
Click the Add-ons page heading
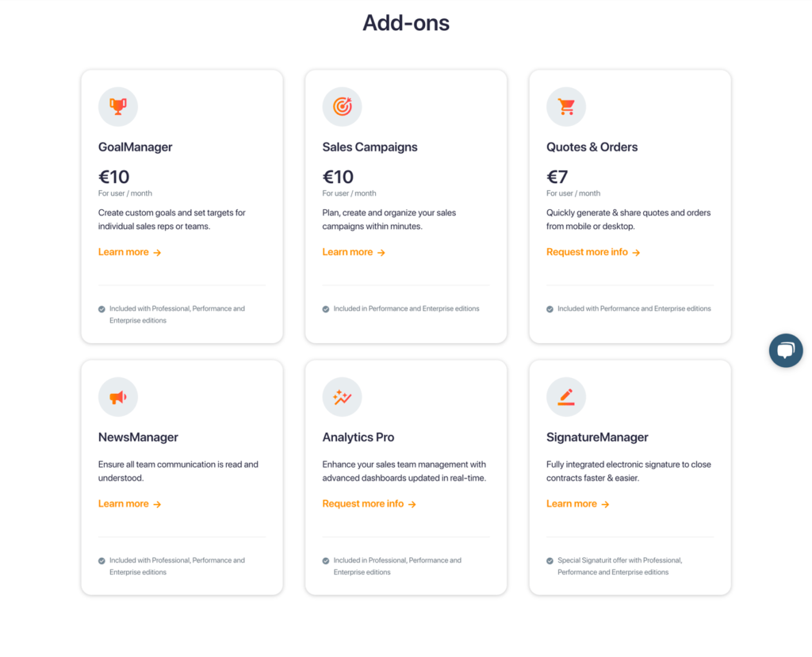[406, 23]
